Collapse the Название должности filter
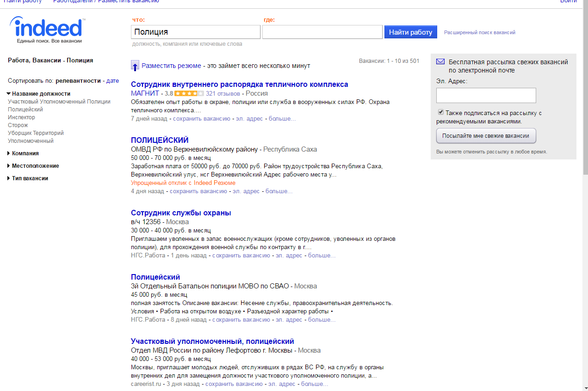588x391 pixels. click(x=9, y=94)
